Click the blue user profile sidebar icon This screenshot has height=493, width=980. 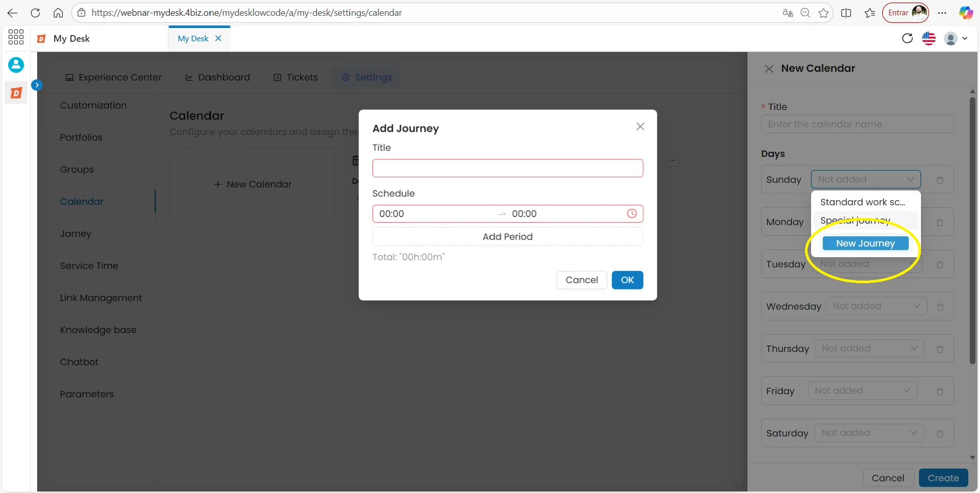pos(16,65)
